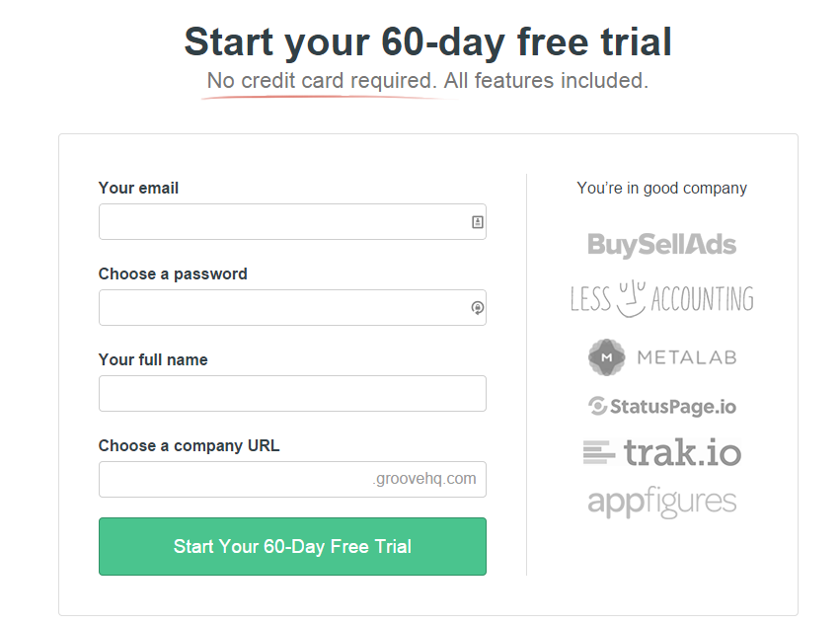Click the Choose a company URL label
The height and width of the screenshot is (625, 840).
pyautogui.click(x=188, y=445)
